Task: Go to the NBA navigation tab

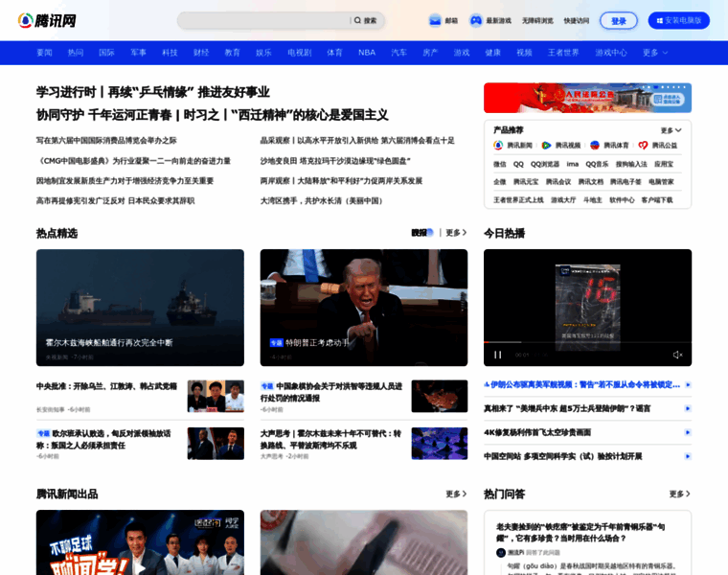Action: pyautogui.click(x=367, y=53)
